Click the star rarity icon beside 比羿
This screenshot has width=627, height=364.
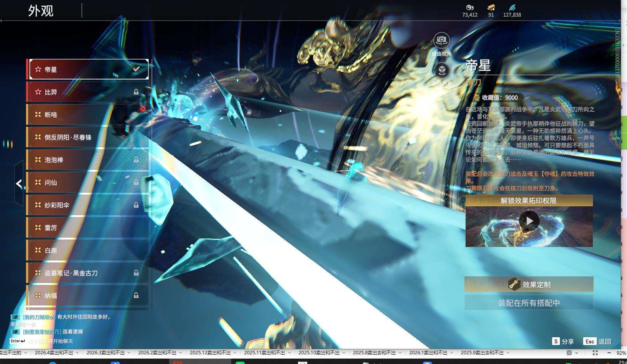[x=38, y=92]
